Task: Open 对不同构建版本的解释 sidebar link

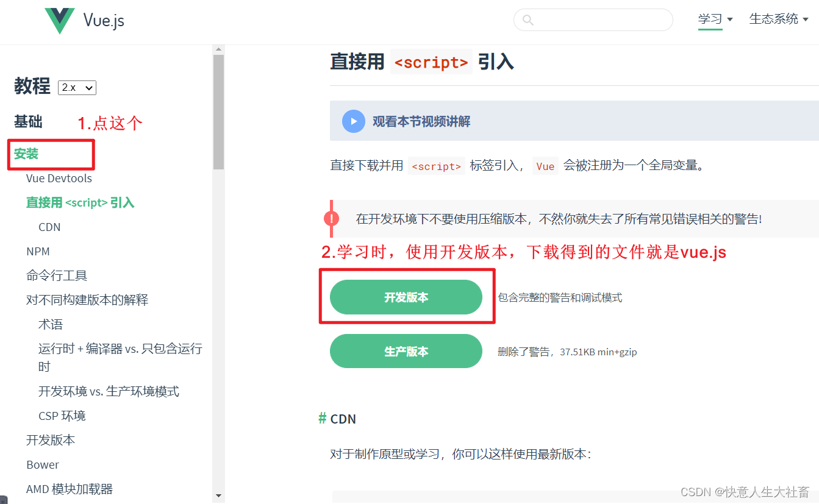Action: click(87, 300)
